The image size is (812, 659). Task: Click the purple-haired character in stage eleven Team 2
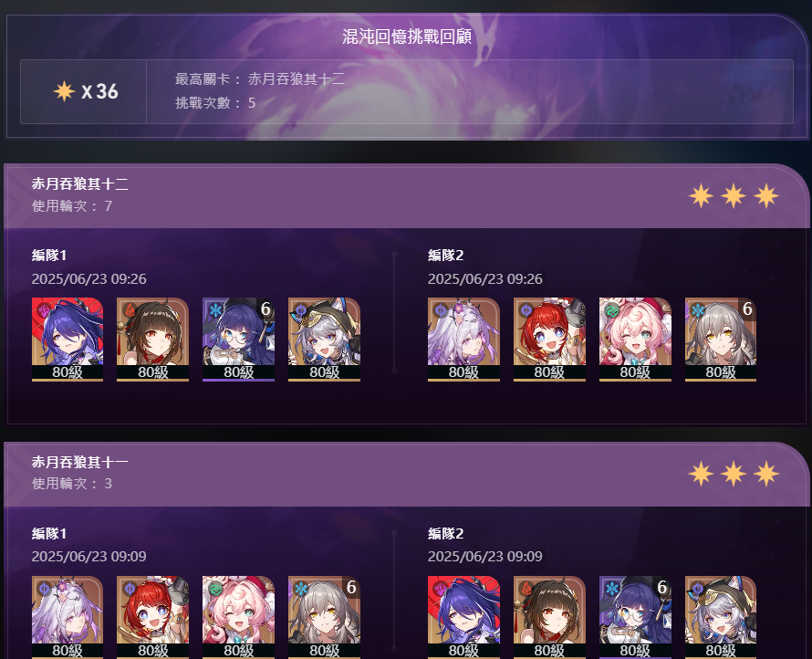(463, 617)
